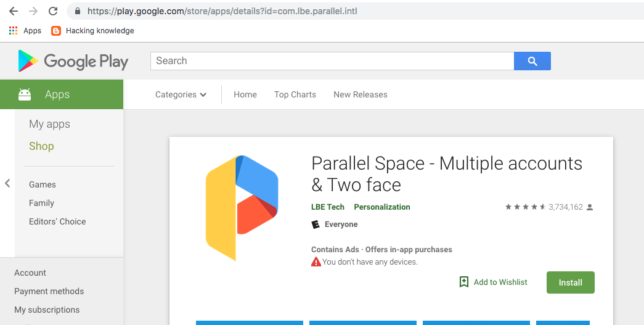
Task: Click the LBE Tech developer link
Action: coord(328,207)
